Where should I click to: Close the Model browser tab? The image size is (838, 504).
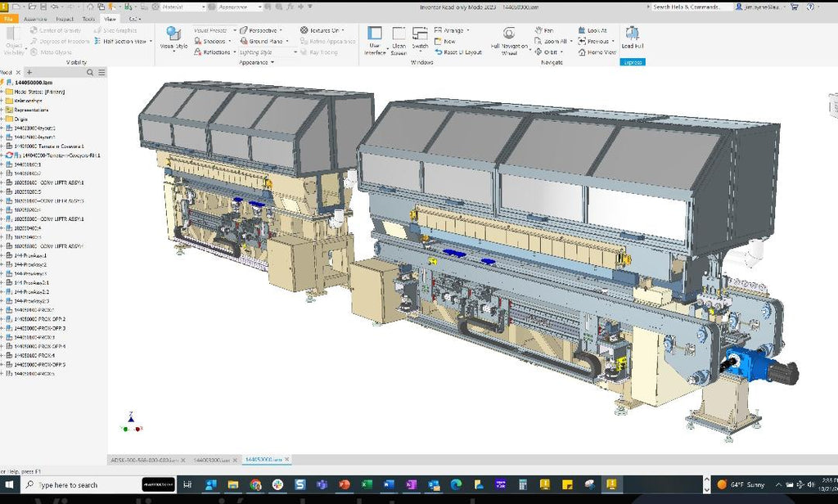click(18, 72)
